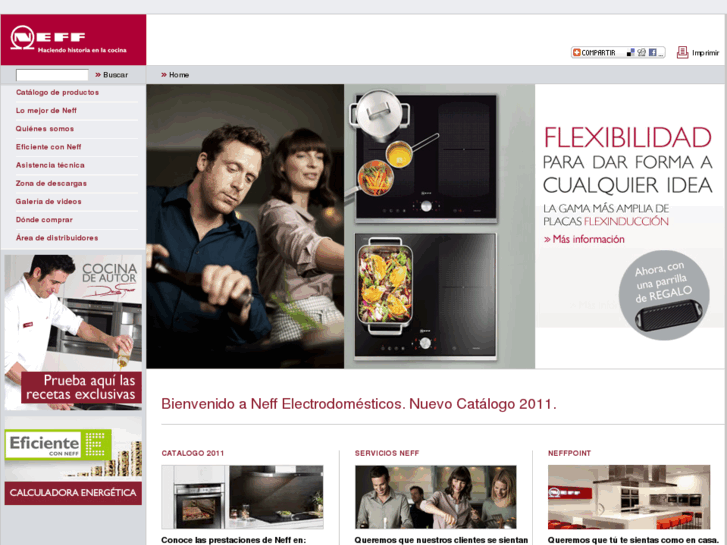727x545 pixels.
Task: Follow the Más información link
Action: click(588, 239)
